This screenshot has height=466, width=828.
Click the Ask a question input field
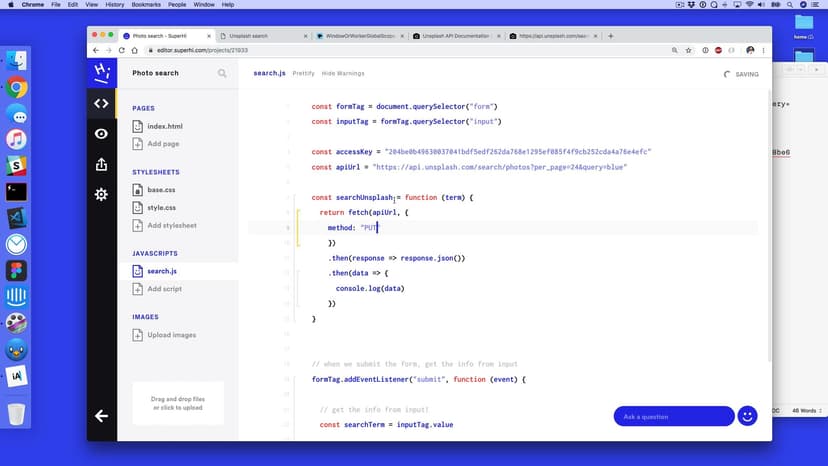[x=673, y=416]
